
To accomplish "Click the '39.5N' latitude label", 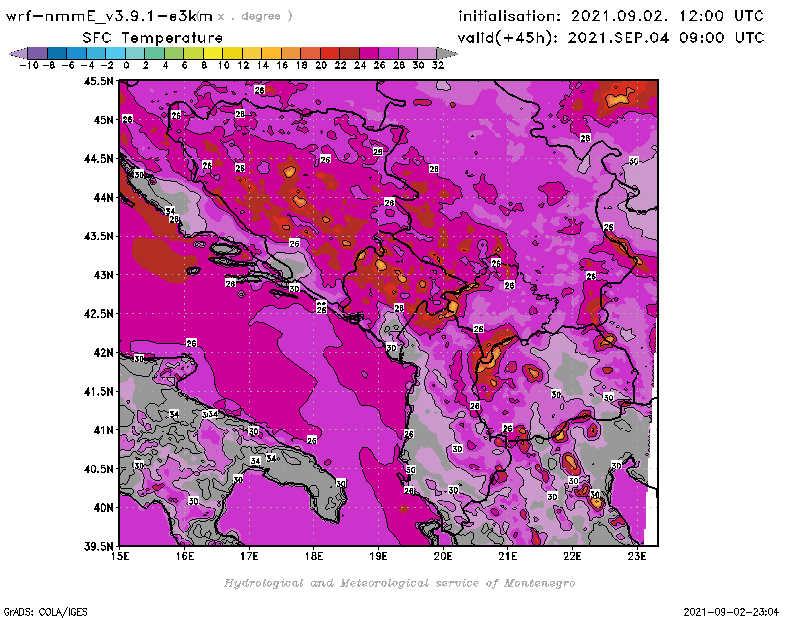I will tap(98, 547).
